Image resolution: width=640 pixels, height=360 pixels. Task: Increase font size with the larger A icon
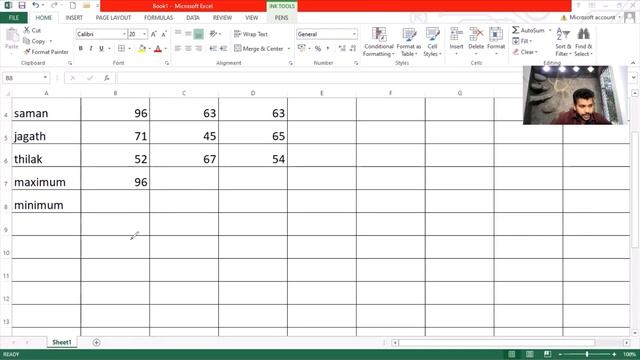[153, 34]
